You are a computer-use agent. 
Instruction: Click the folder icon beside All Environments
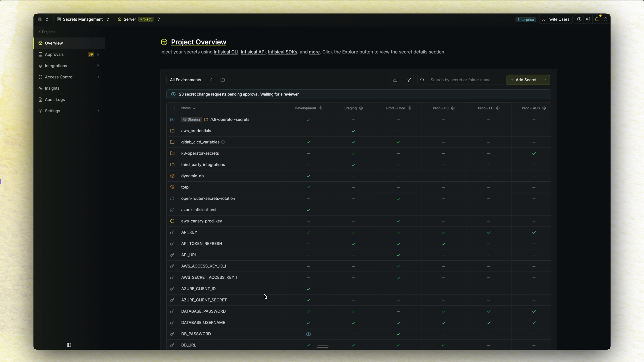pos(223,80)
